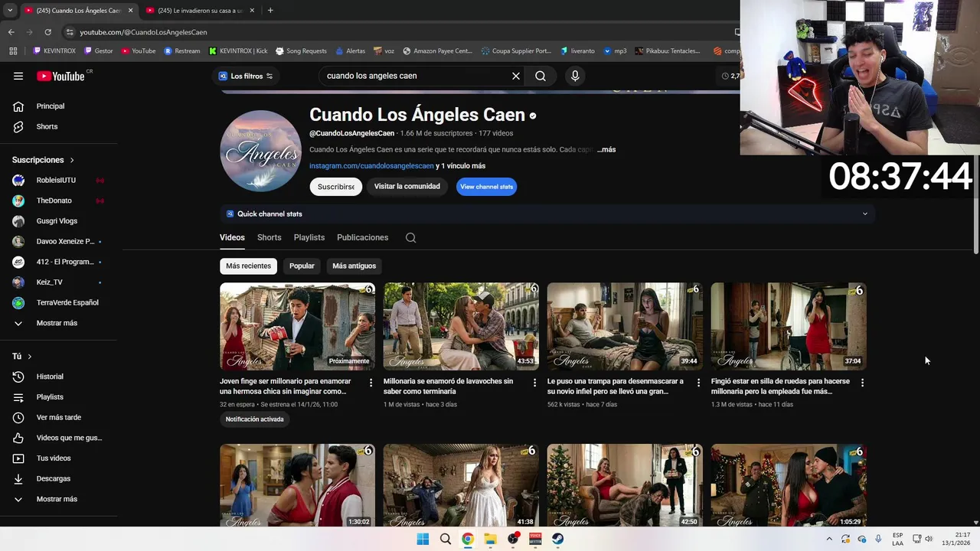This screenshot has width=980, height=551.
Task: Expand Suscripciones section arrow
Action: [x=72, y=160]
